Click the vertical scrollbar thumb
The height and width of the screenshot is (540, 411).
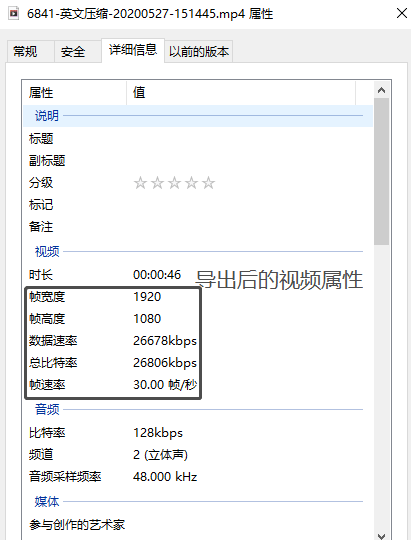[x=381, y=172]
